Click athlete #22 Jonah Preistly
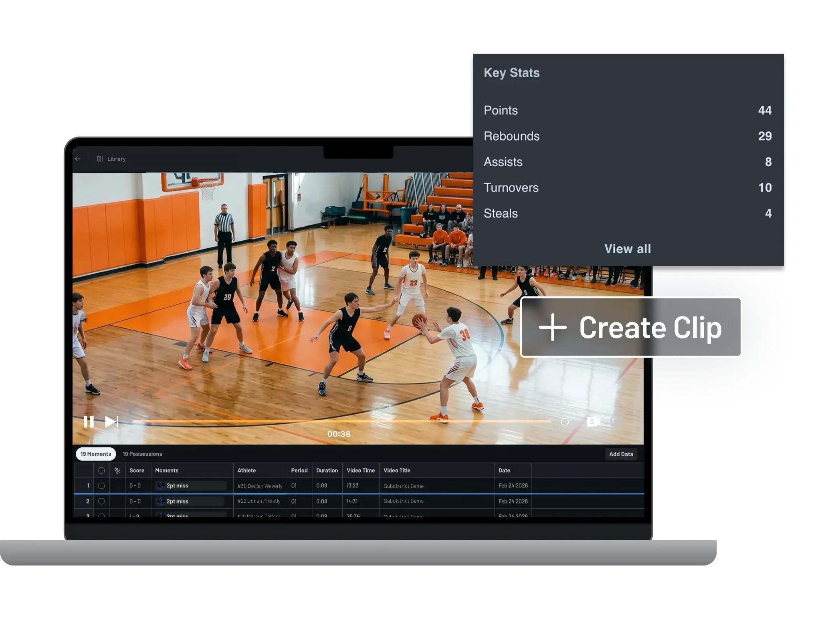The height and width of the screenshot is (636, 840). point(259,501)
